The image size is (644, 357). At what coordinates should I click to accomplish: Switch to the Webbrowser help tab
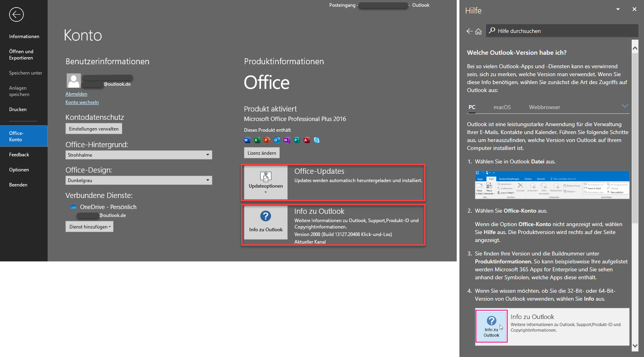pos(544,107)
